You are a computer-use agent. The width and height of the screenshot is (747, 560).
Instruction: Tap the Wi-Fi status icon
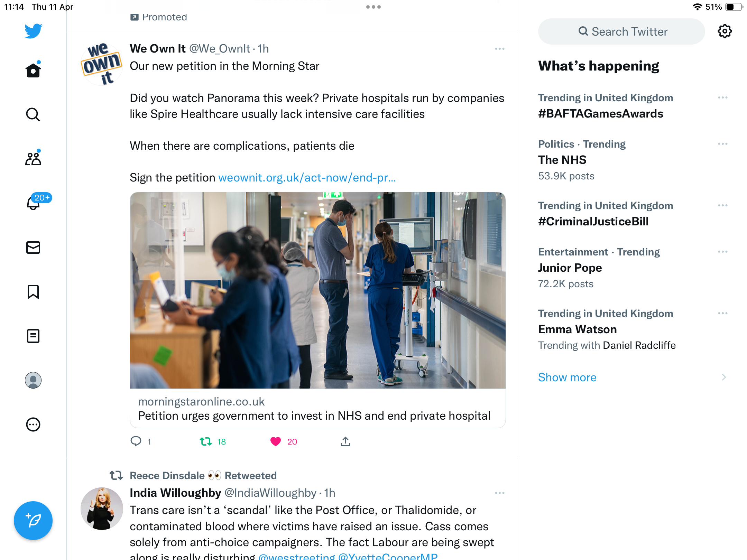coord(698,7)
